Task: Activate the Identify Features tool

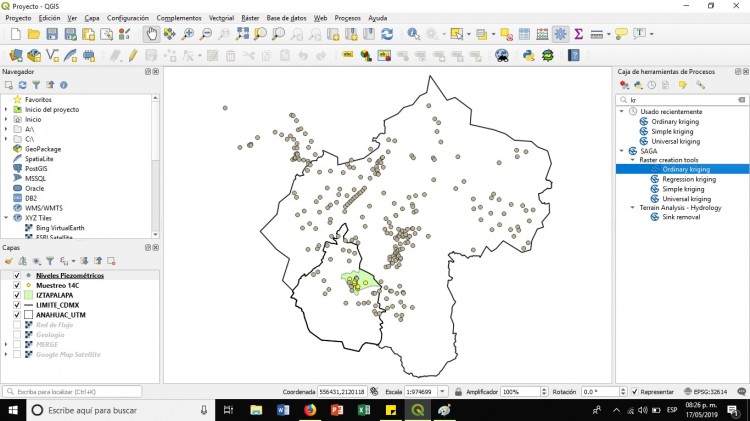Action: (413, 34)
